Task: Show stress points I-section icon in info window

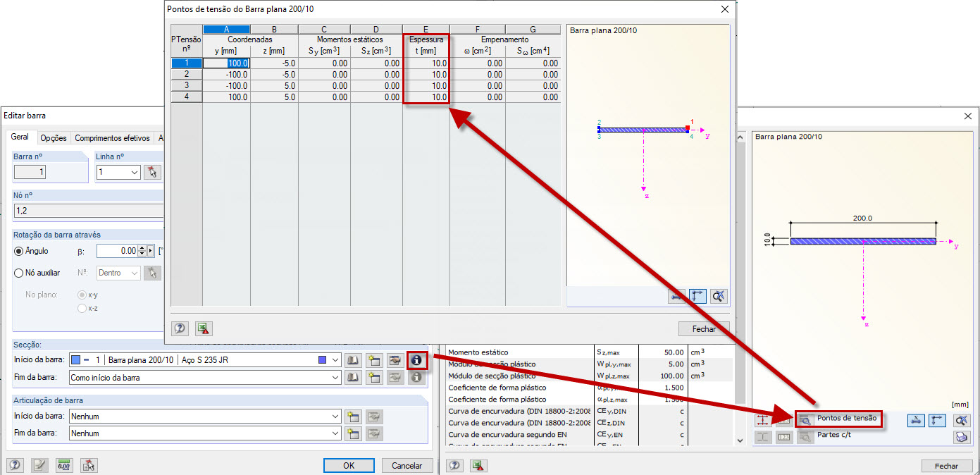Action: 764,420
